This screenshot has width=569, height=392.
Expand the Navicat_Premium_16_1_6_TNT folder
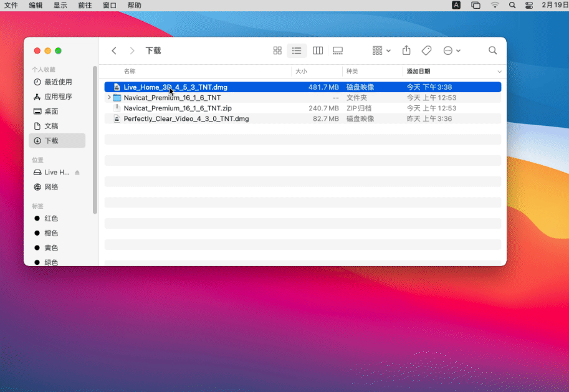tap(109, 98)
